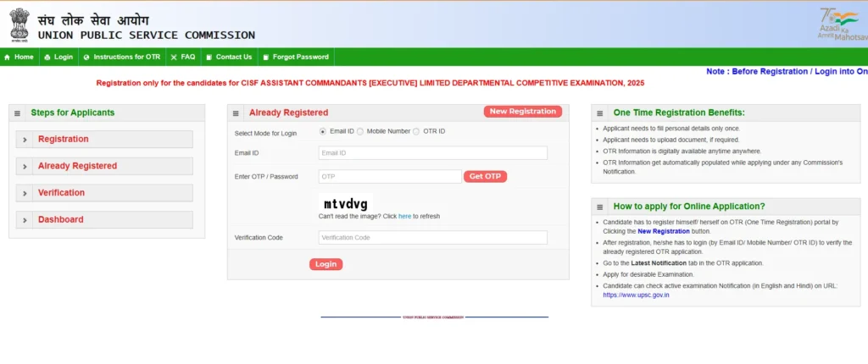Open Login in the navigation bar

point(58,57)
